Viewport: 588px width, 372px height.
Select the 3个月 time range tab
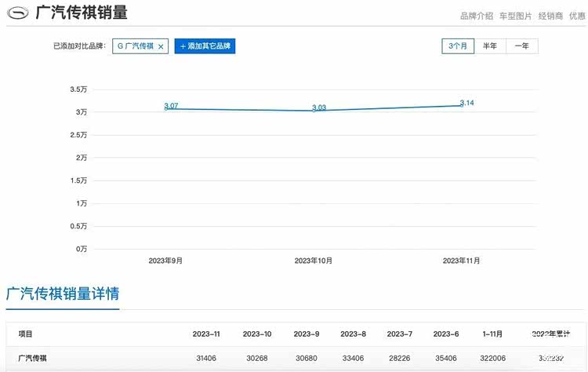pyautogui.click(x=458, y=46)
